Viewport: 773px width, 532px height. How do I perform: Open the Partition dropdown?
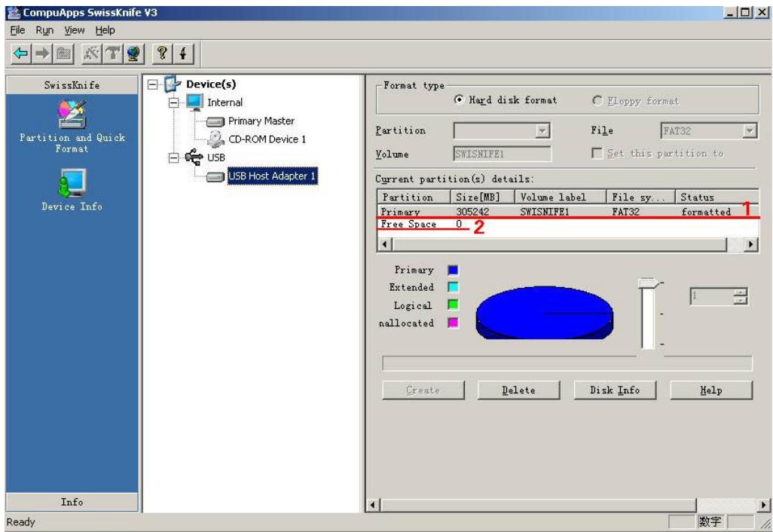click(542, 130)
